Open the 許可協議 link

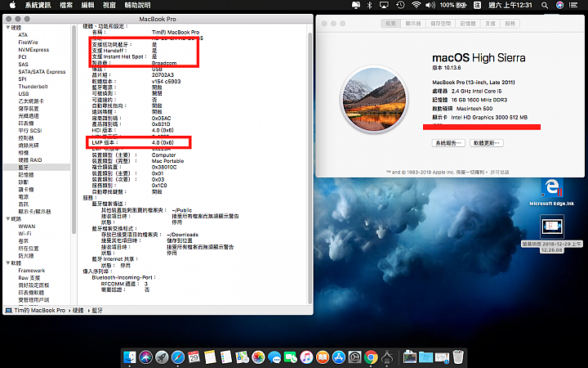click(x=500, y=172)
